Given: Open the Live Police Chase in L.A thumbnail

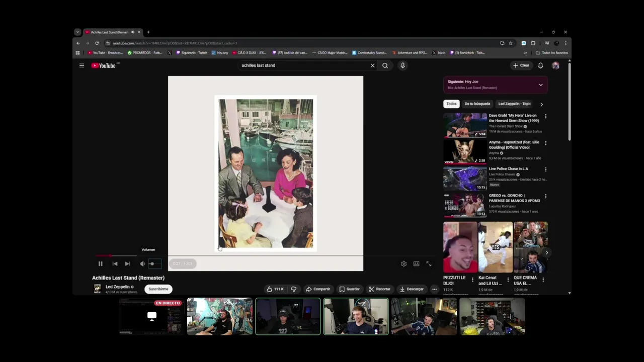Looking at the screenshot, I should (x=465, y=178).
